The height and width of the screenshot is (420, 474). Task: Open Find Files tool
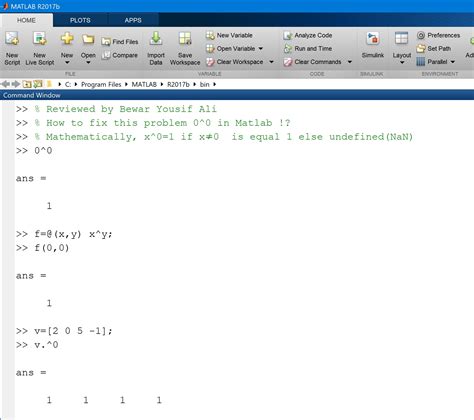(120, 42)
